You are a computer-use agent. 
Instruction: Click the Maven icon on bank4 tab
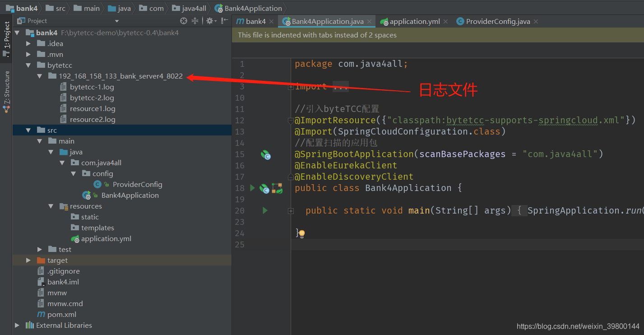click(x=240, y=21)
